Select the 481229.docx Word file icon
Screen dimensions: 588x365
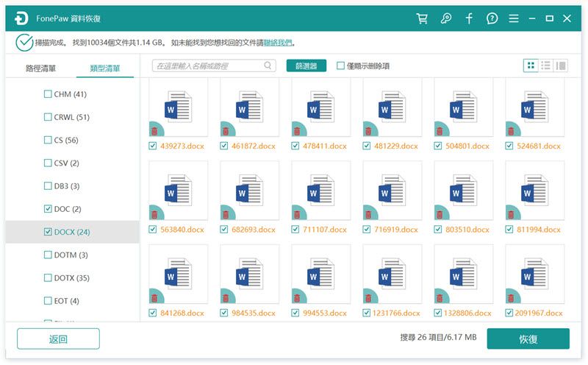click(x=392, y=107)
